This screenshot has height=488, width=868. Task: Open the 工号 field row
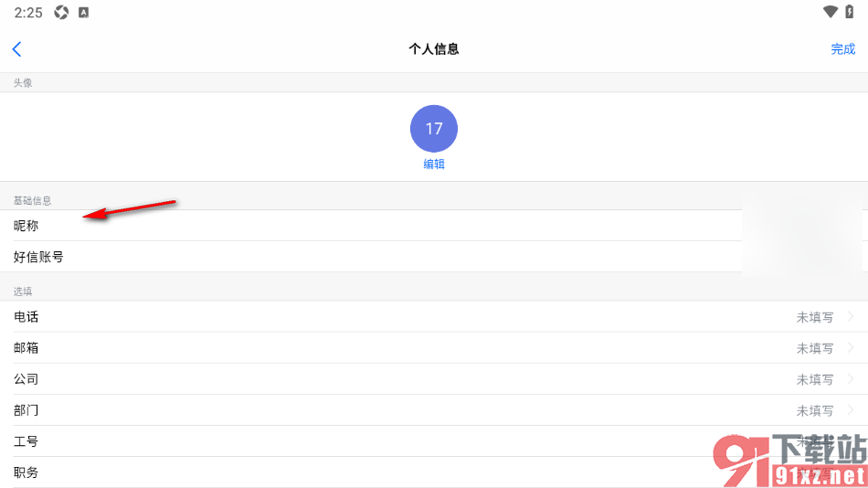coord(434,440)
